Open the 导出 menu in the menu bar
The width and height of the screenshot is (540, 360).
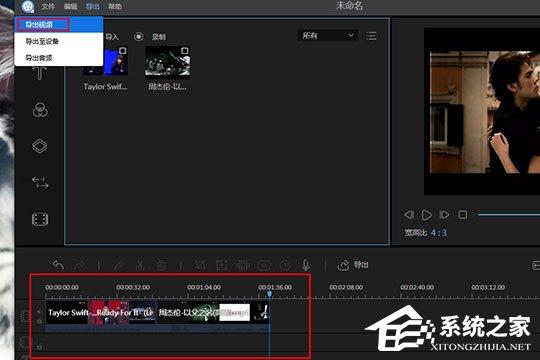click(92, 7)
